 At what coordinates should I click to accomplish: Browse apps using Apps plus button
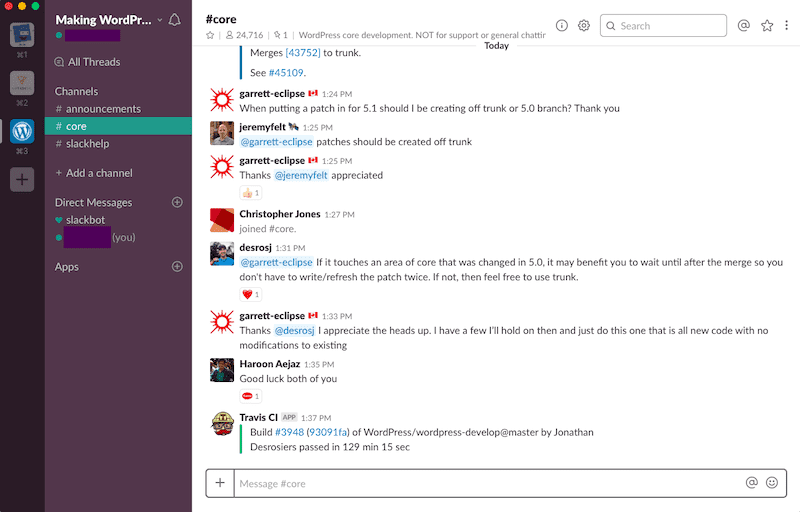point(177,267)
